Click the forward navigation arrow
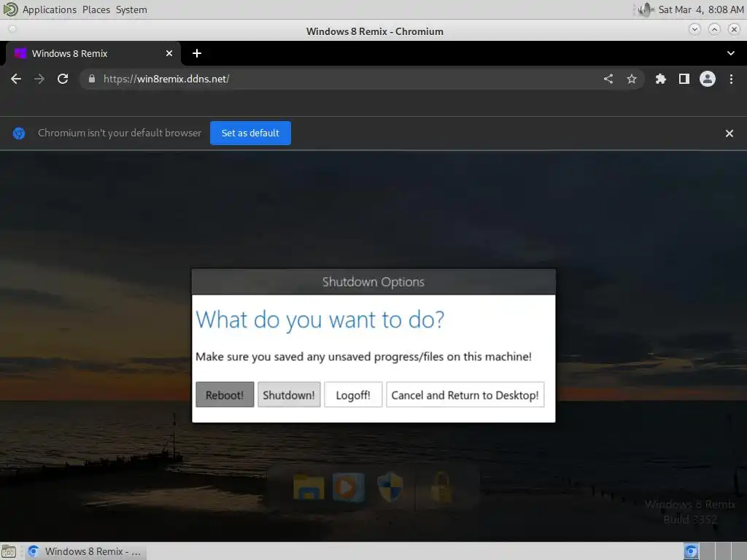The image size is (747, 560). [x=39, y=79]
